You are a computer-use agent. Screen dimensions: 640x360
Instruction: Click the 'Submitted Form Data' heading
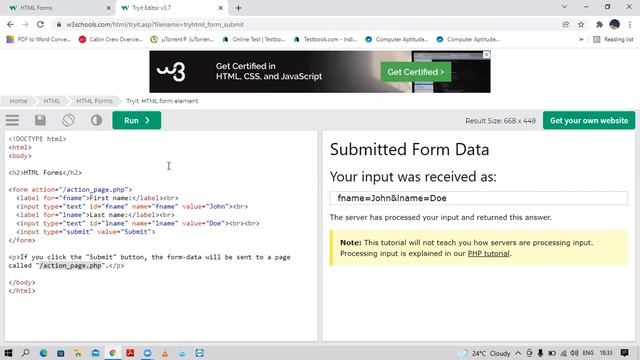coord(409,149)
